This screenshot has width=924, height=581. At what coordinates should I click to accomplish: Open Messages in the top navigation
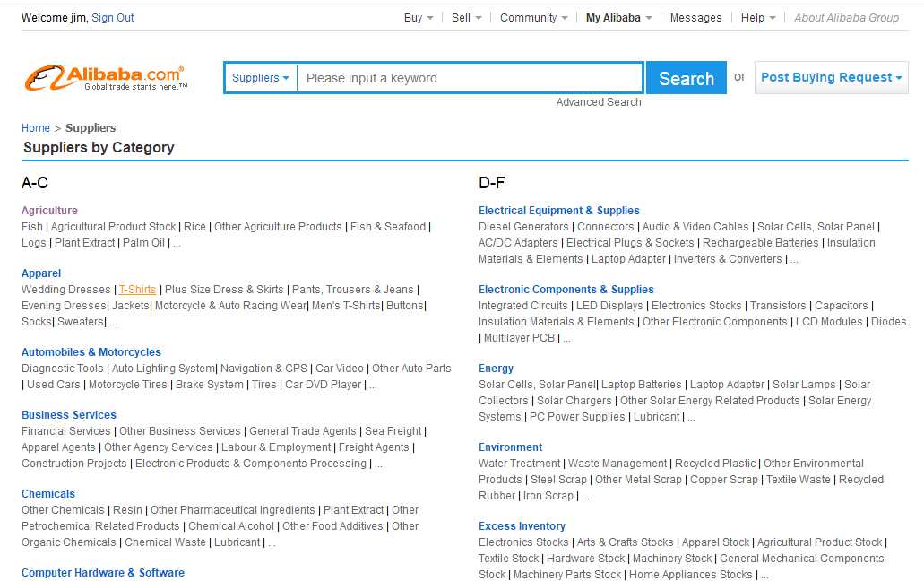pos(695,18)
